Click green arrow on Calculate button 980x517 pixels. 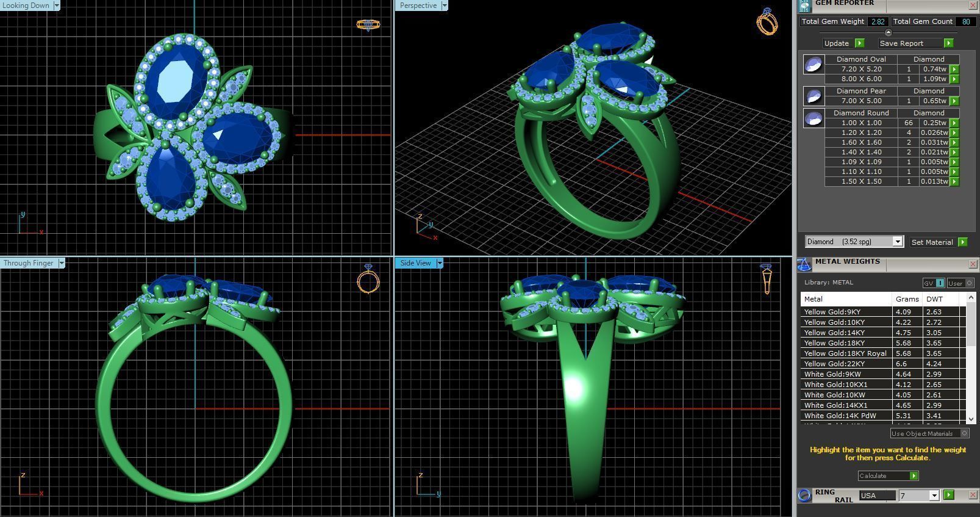point(914,476)
